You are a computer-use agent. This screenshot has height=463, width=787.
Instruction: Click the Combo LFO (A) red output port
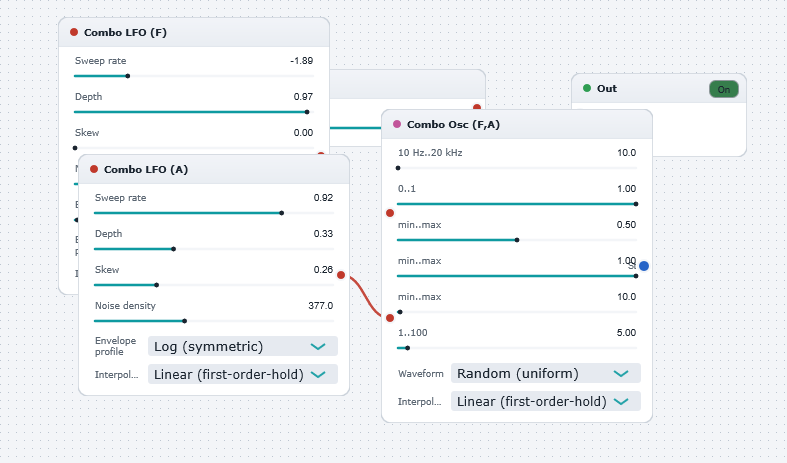(341, 275)
